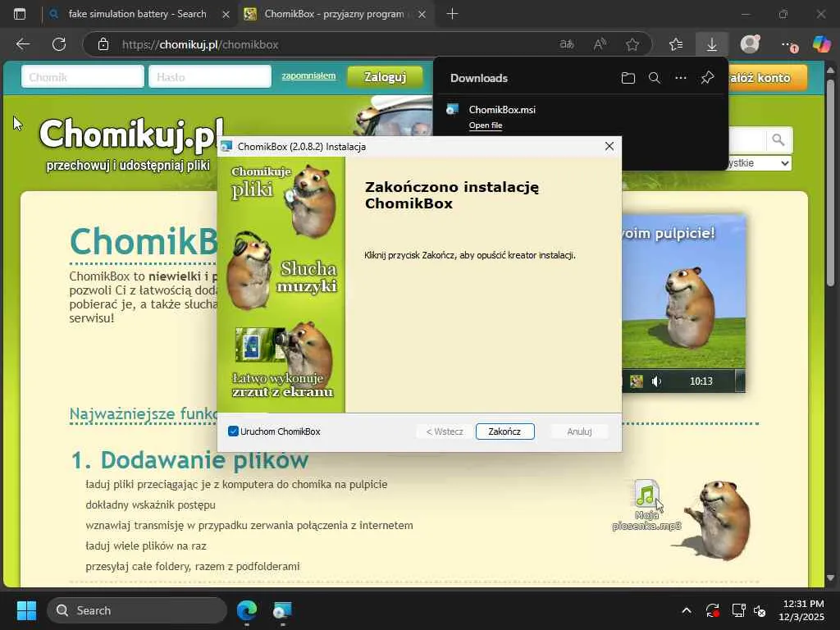Viewport: 840px width, 630px height.
Task: Close the ChomikBox tab
Action: pyautogui.click(x=422, y=15)
